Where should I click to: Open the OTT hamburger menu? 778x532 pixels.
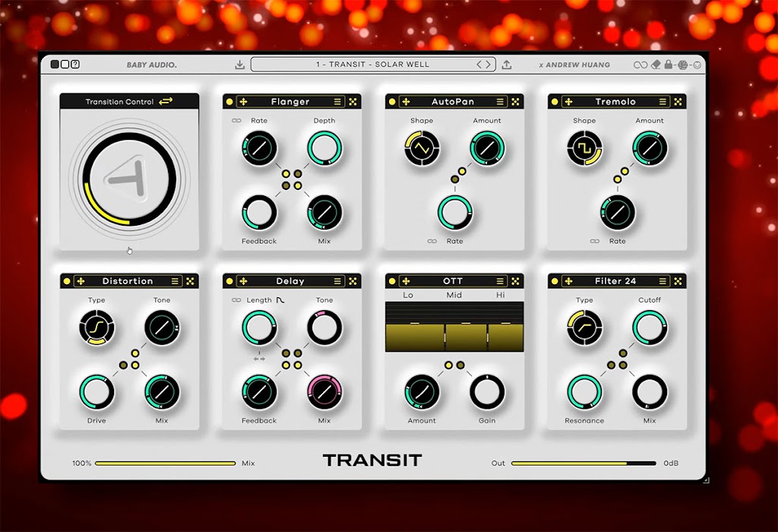[500, 281]
